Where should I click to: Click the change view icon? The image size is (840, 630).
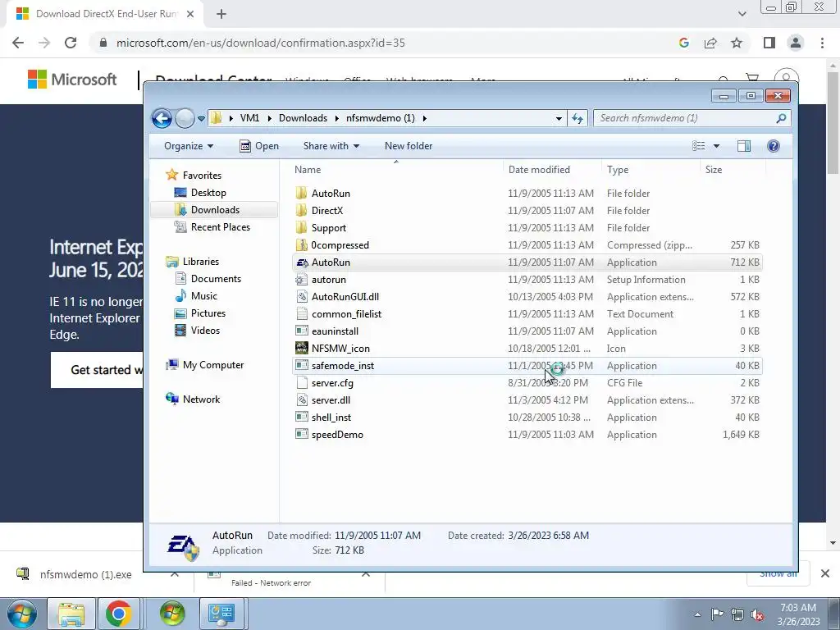(699, 146)
